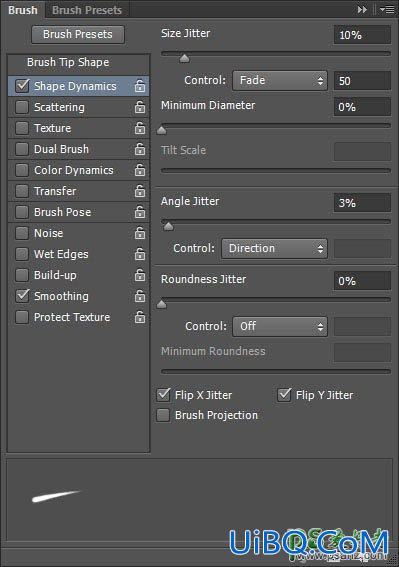Toggle the Transfer lock icon

click(x=140, y=191)
